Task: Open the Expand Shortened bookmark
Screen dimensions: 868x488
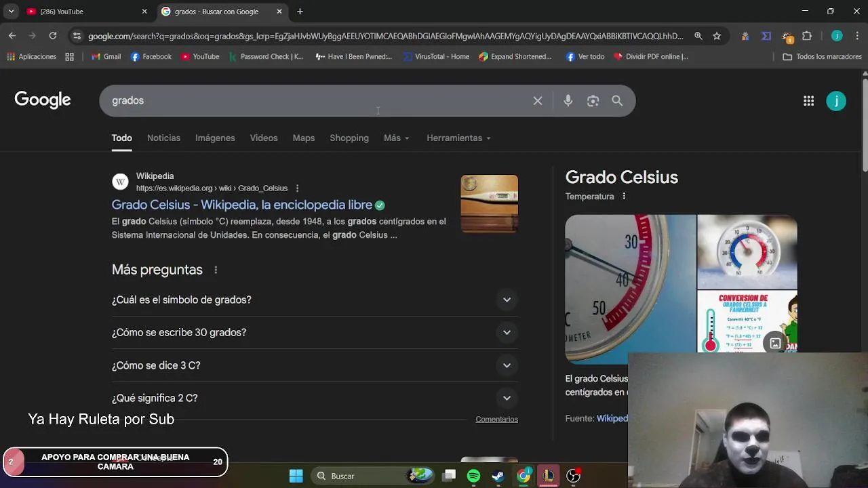Action: click(x=515, y=57)
